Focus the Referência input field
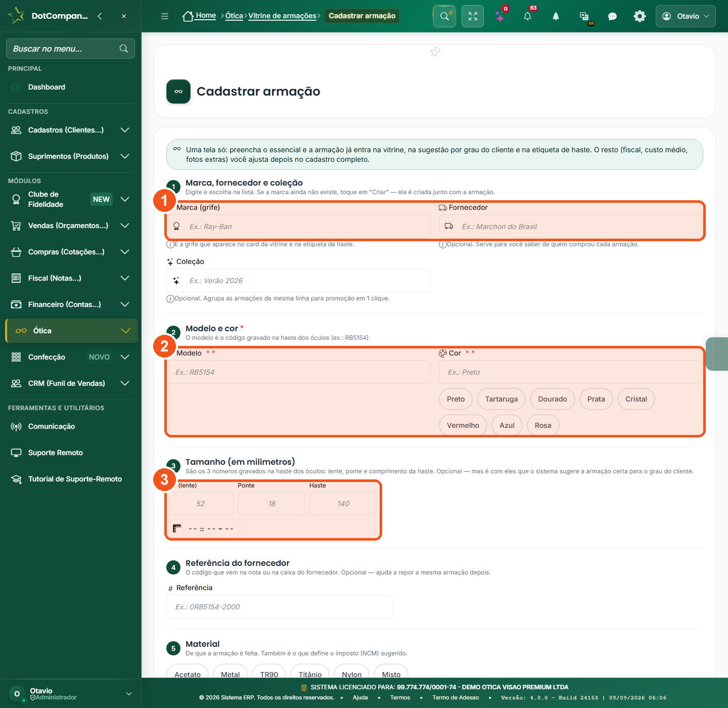The height and width of the screenshot is (708, 728). coord(280,607)
